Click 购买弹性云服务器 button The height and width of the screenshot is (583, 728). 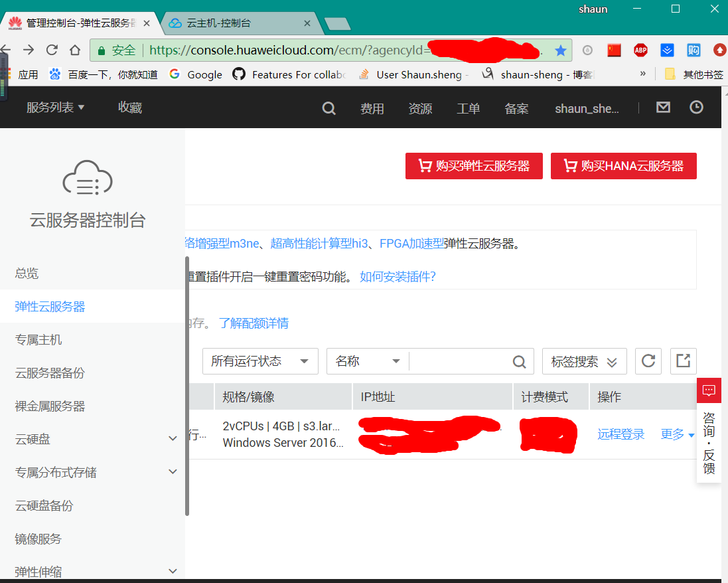[x=474, y=166]
